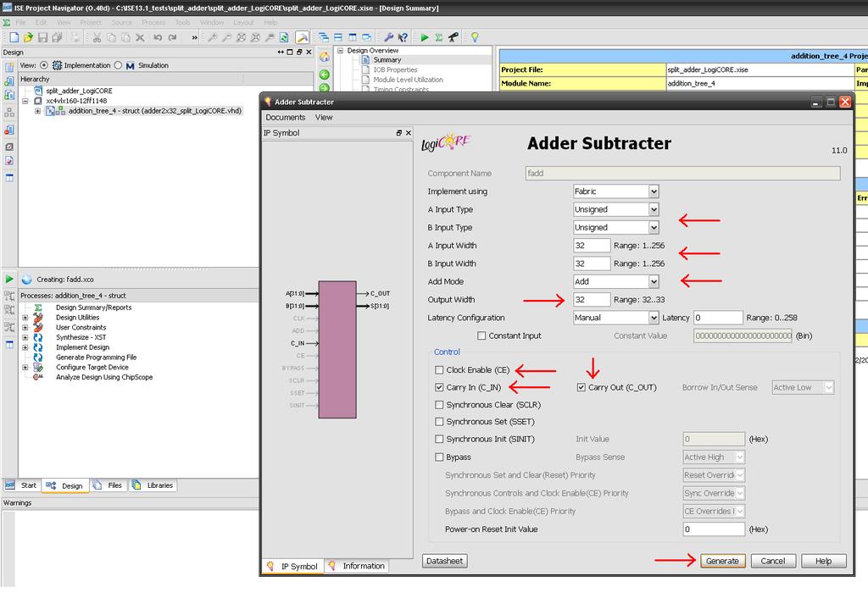Uncheck the Carry Out (C_OUT) checkbox

point(581,387)
